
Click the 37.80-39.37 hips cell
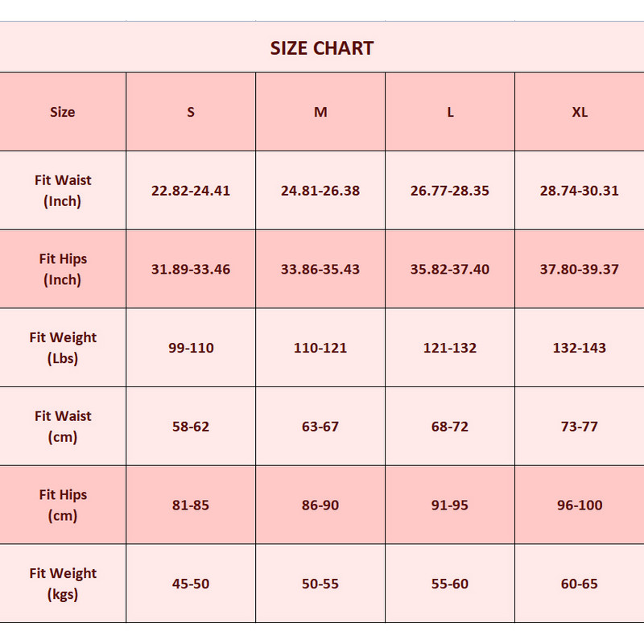tap(580, 269)
